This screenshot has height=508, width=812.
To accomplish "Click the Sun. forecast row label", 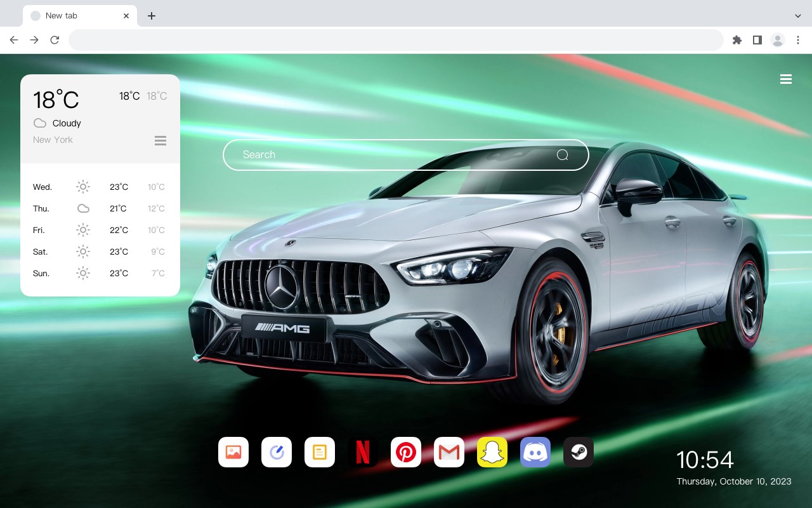I will [x=41, y=274].
